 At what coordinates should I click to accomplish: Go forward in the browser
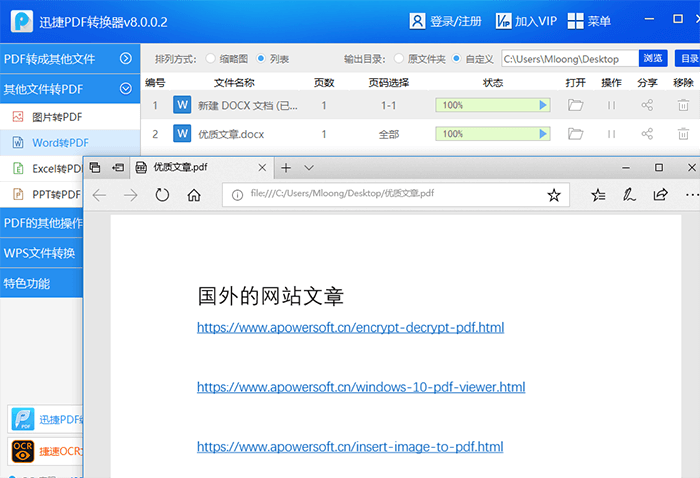click(x=130, y=195)
